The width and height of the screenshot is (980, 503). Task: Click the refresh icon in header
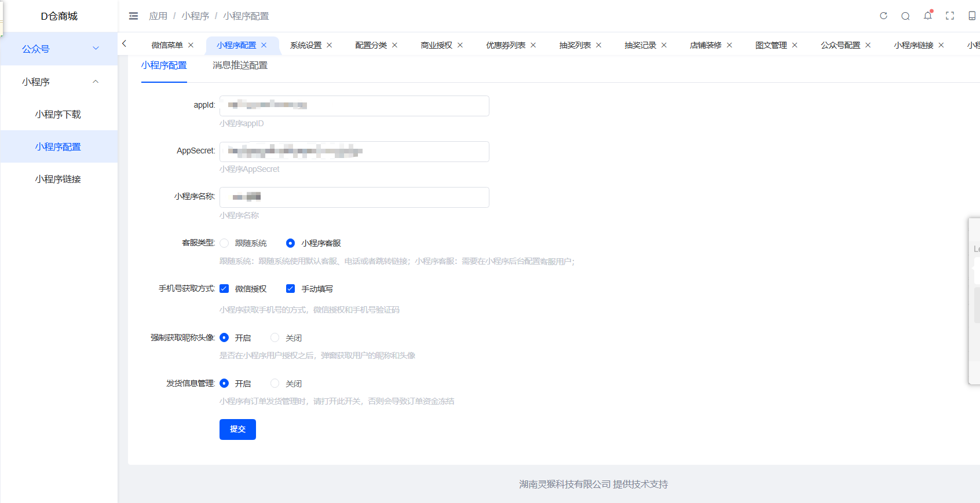click(883, 16)
